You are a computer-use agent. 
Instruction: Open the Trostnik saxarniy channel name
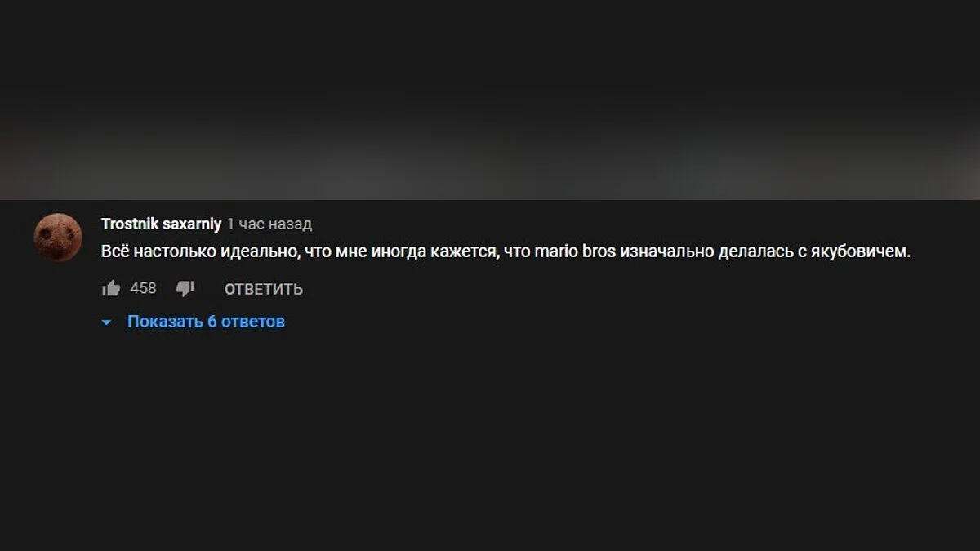(x=161, y=224)
